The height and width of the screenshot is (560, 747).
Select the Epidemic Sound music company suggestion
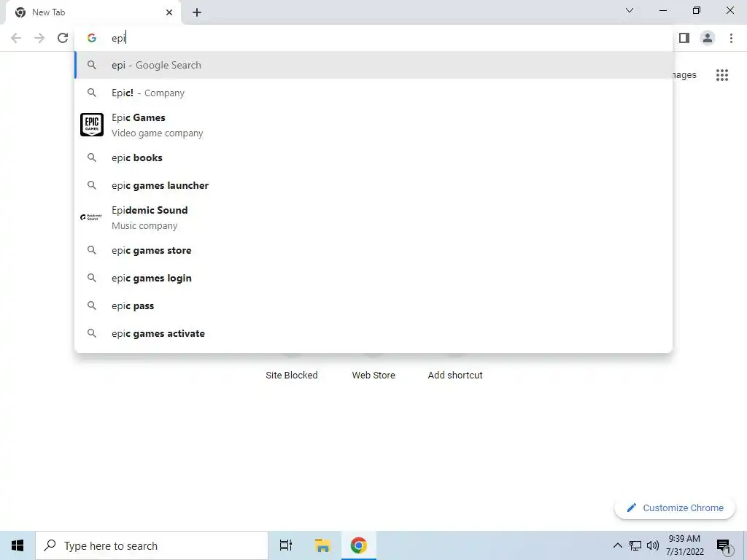point(373,217)
